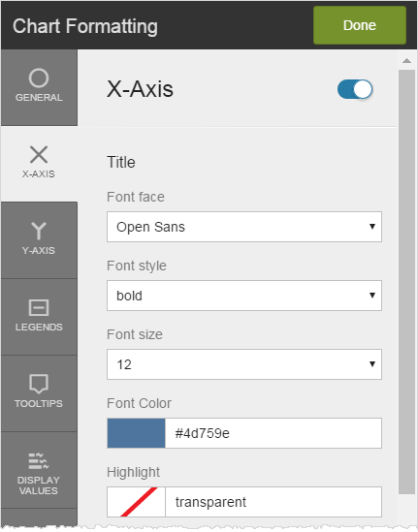Viewport: 418px width, 532px height.
Task: Click the blue Font Color swatch
Action: [x=136, y=433]
